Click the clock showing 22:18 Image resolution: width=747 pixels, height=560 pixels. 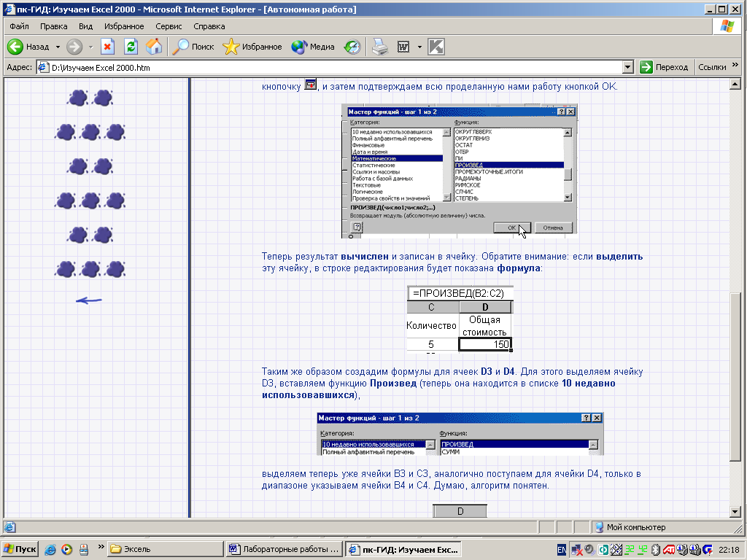coord(729,550)
